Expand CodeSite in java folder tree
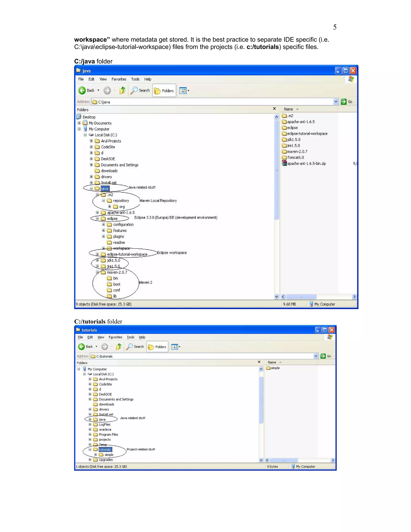 91,147
